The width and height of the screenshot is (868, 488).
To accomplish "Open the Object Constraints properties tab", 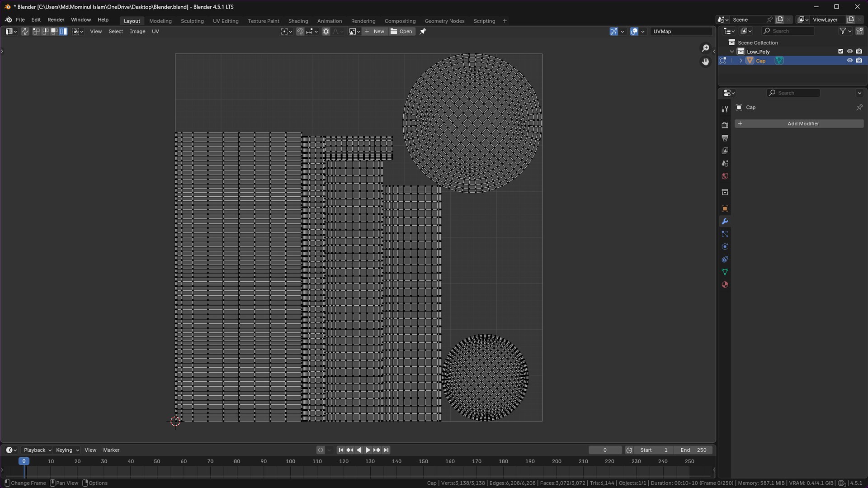I will tap(725, 259).
